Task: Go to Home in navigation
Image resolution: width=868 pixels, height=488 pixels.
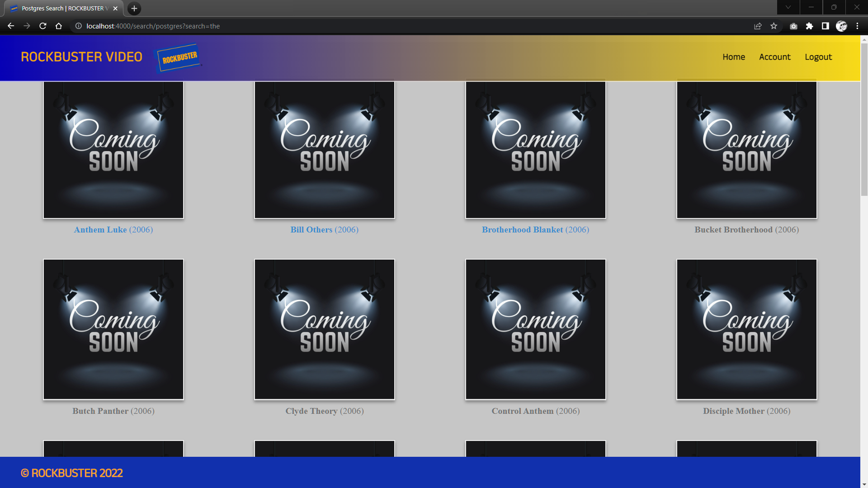Action: tap(733, 57)
